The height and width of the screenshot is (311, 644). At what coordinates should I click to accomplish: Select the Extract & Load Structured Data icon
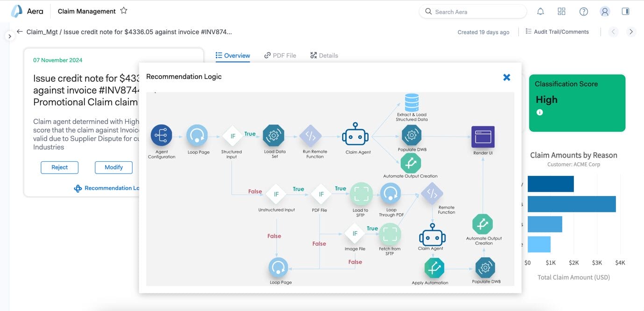tap(411, 102)
